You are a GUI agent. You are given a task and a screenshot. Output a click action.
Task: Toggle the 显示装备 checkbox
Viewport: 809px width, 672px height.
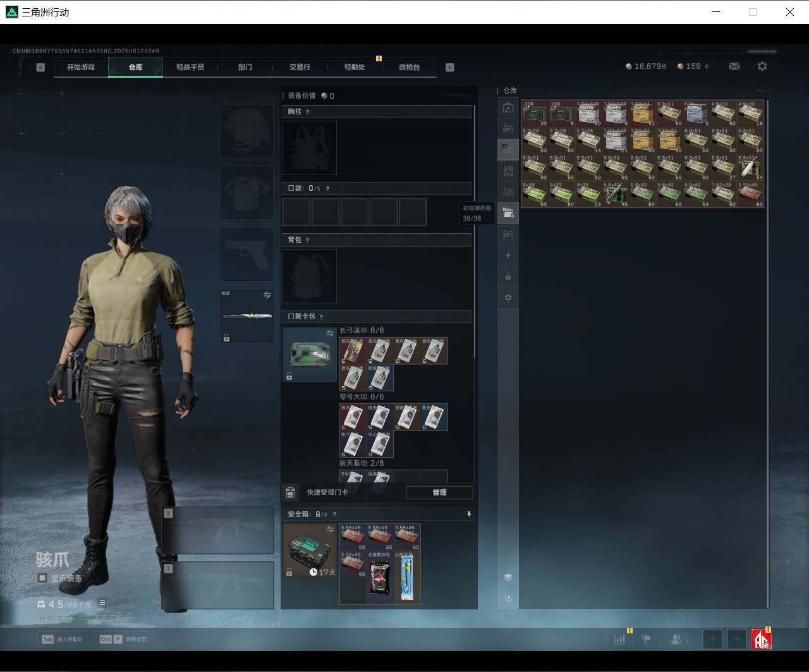point(42,578)
